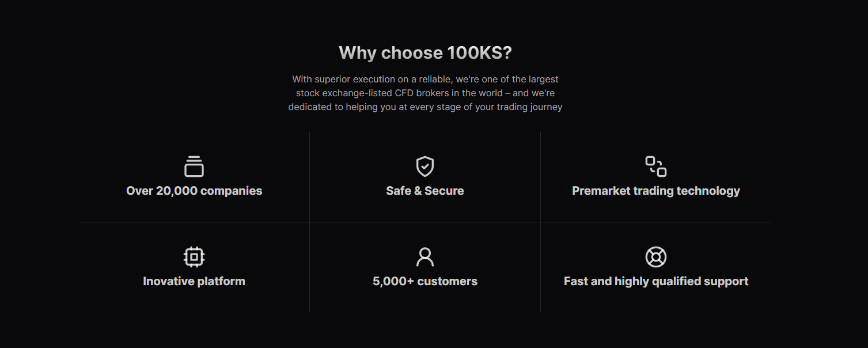Click the shield checkmark security icon

click(x=425, y=167)
